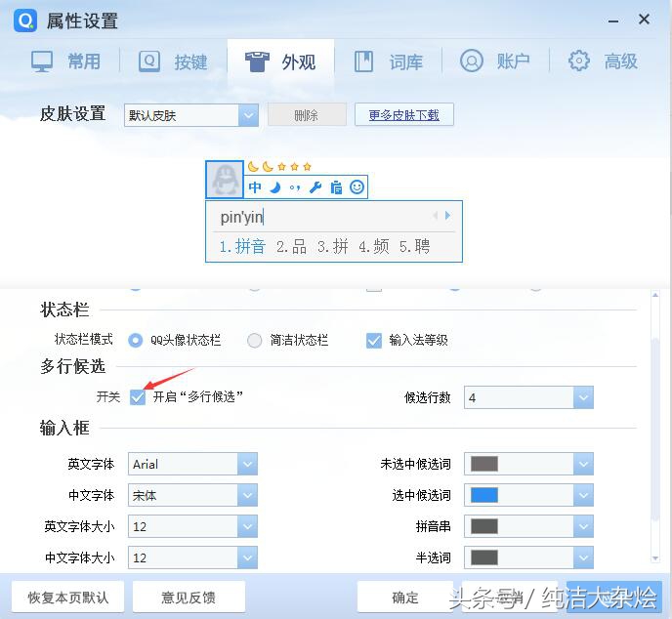
Task: Open 中文字体大小 dropdown
Action: click(192, 557)
